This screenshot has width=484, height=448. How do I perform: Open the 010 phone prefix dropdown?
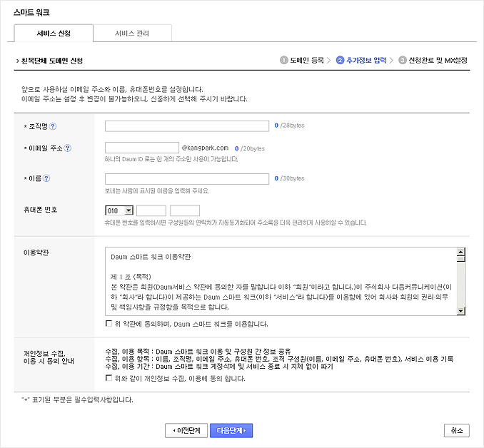119,210
